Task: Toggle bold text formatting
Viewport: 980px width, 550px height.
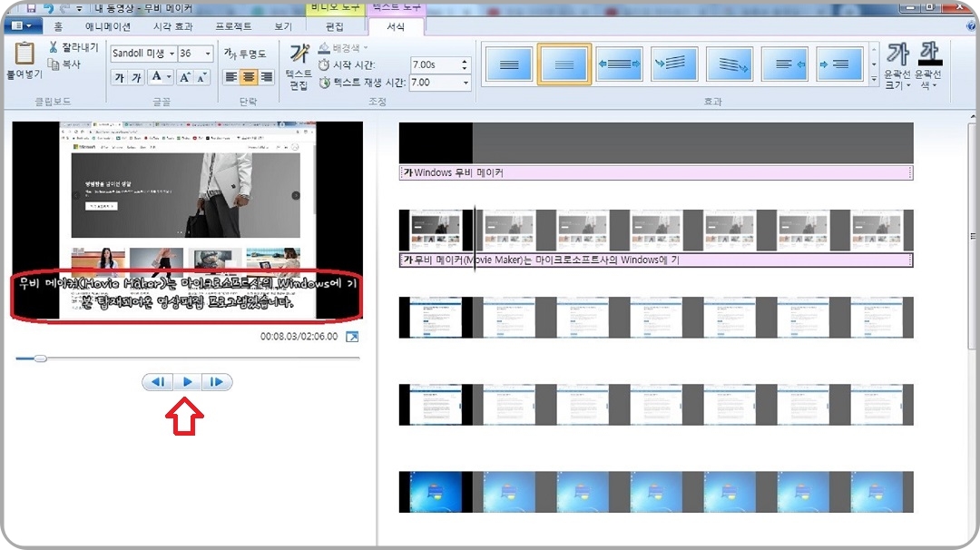Action: click(120, 77)
